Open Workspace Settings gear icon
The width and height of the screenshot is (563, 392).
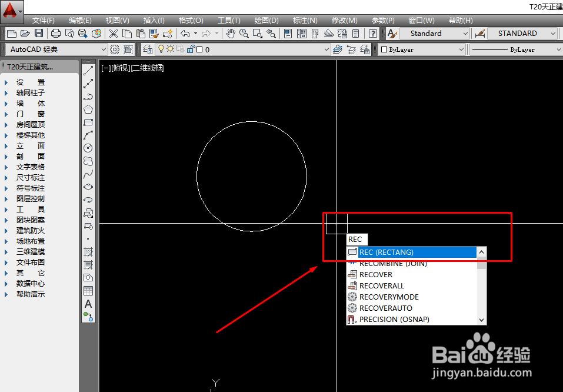pyautogui.click(x=115, y=49)
